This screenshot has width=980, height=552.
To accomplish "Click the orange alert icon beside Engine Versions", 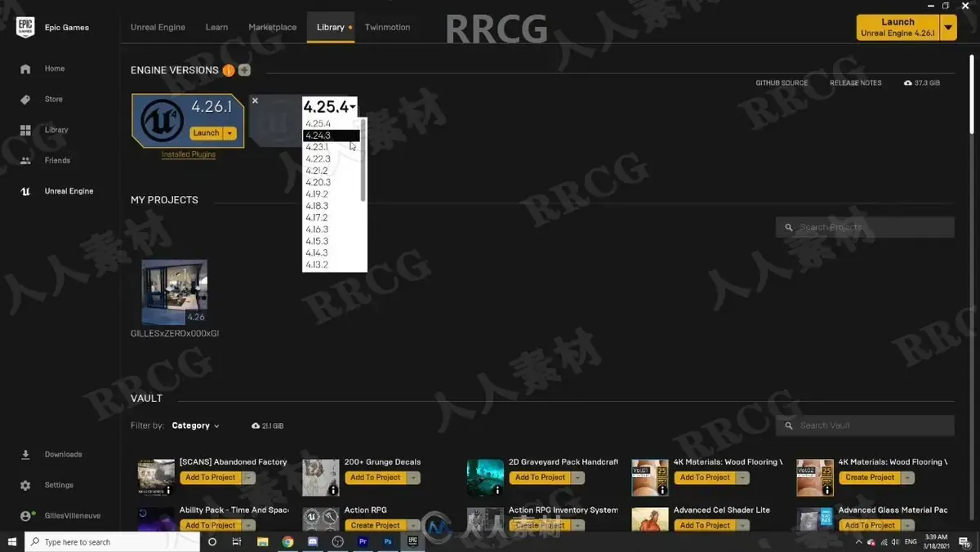I will tap(228, 70).
